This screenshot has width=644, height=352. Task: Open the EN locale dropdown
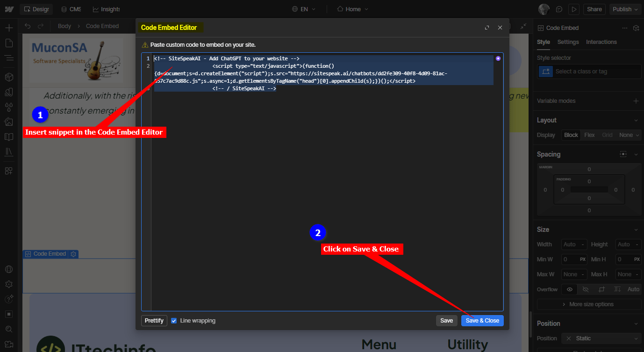coord(304,9)
